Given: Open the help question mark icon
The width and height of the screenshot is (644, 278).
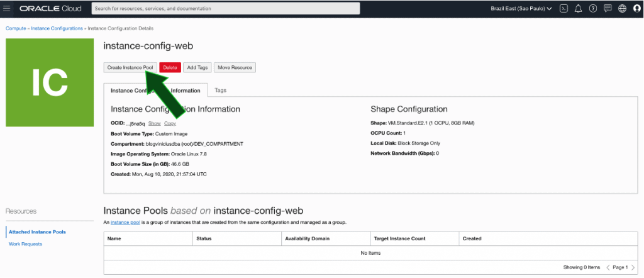Looking at the screenshot, I should coord(592,9).
